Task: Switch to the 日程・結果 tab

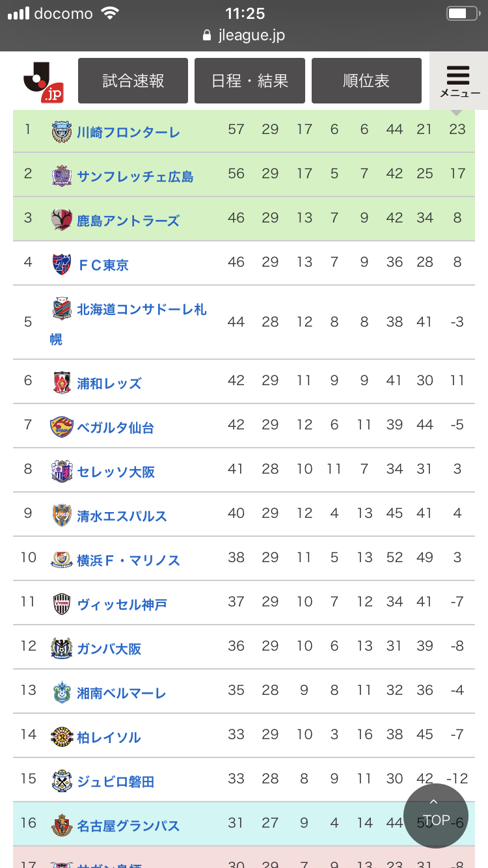Action: 250,81
